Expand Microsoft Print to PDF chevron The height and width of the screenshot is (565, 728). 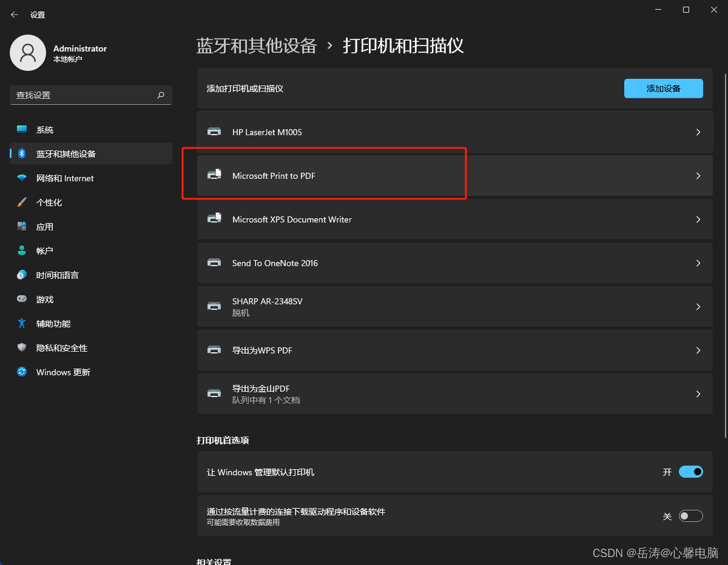(x=698, y=176)
